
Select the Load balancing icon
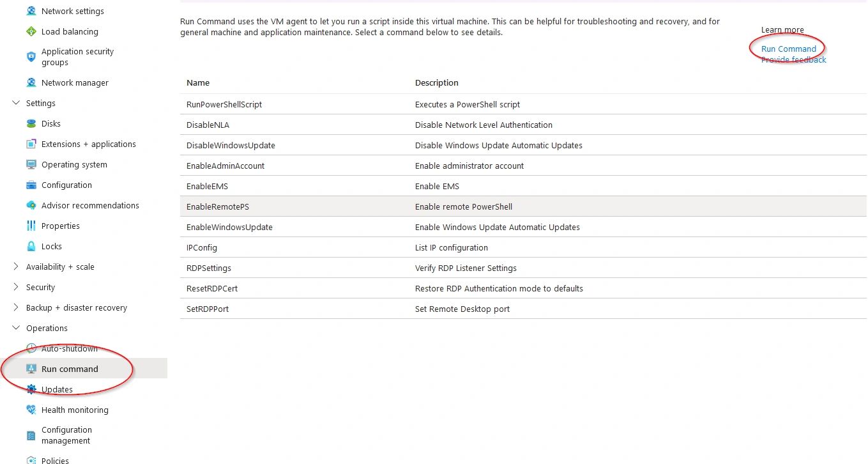(x=31, y=31)
